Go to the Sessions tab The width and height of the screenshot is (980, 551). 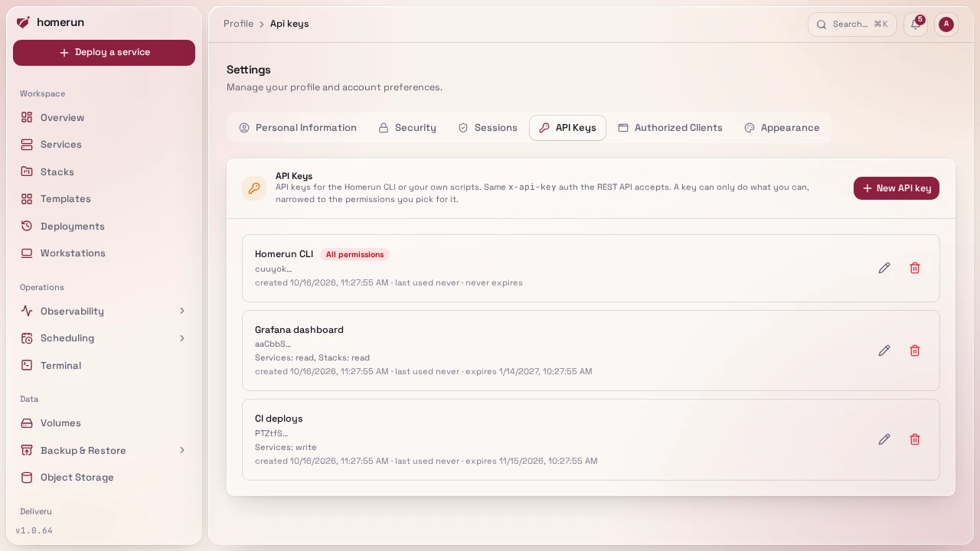click(x=488, y=128)
